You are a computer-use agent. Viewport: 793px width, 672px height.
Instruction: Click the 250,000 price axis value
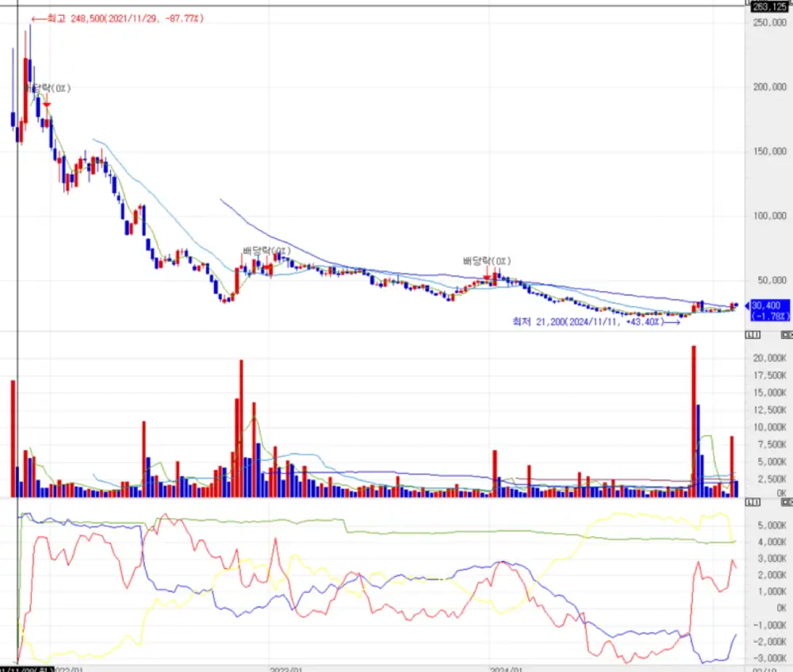pos(770,22)
